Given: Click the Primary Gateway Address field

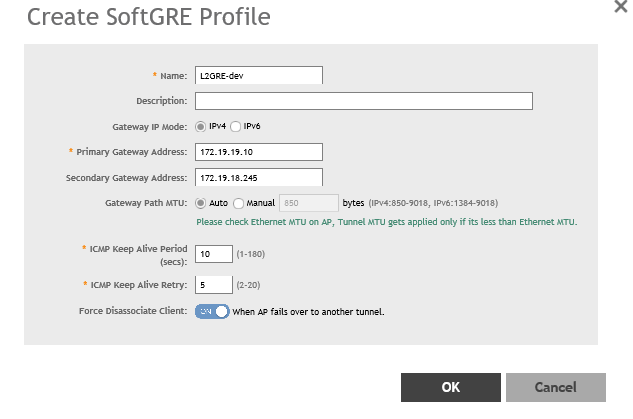Looking at the screenshot, I should 258,152.
